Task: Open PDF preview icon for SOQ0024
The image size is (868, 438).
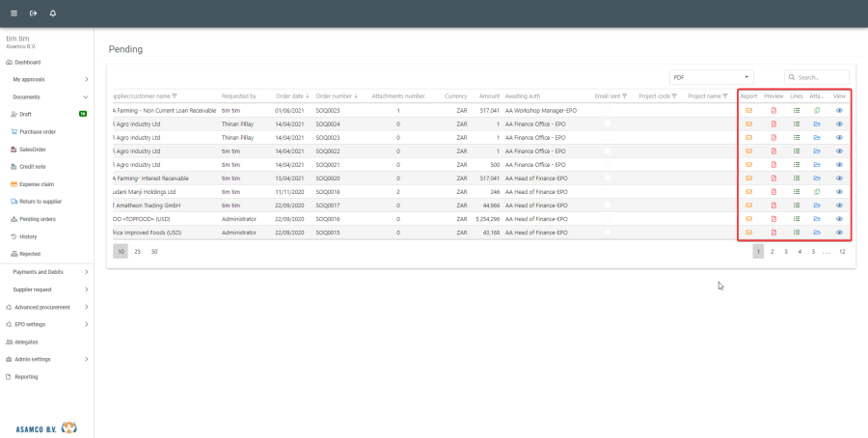Action: point(773,124)
